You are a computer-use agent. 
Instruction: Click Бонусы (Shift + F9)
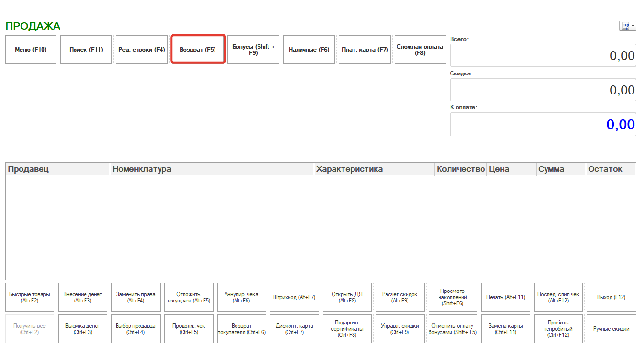tap(253, 50)
